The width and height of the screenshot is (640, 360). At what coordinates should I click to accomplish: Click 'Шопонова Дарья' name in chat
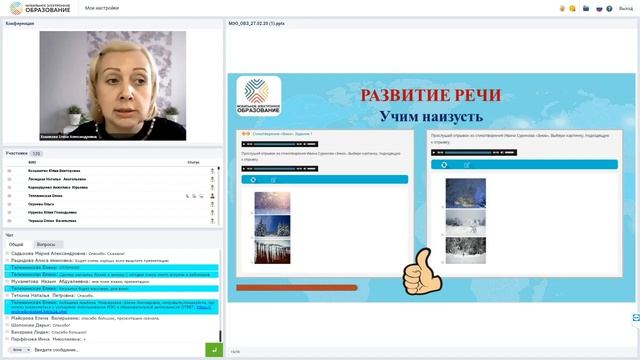coord(31,325)
